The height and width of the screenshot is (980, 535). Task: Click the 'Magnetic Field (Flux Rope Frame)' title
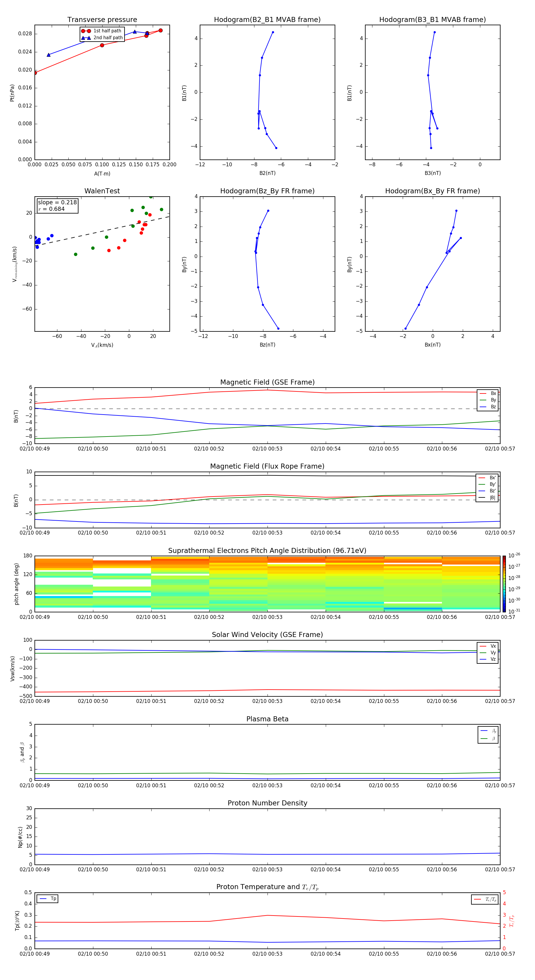coord(267,467)
